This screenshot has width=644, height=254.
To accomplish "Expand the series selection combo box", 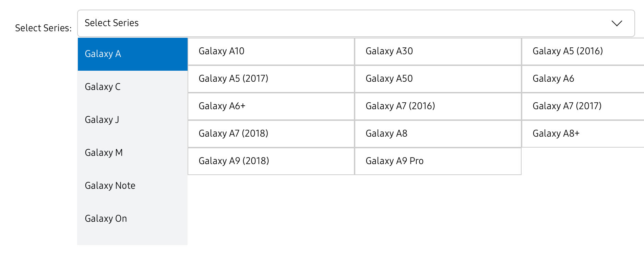I will click(x=357, y=23).
